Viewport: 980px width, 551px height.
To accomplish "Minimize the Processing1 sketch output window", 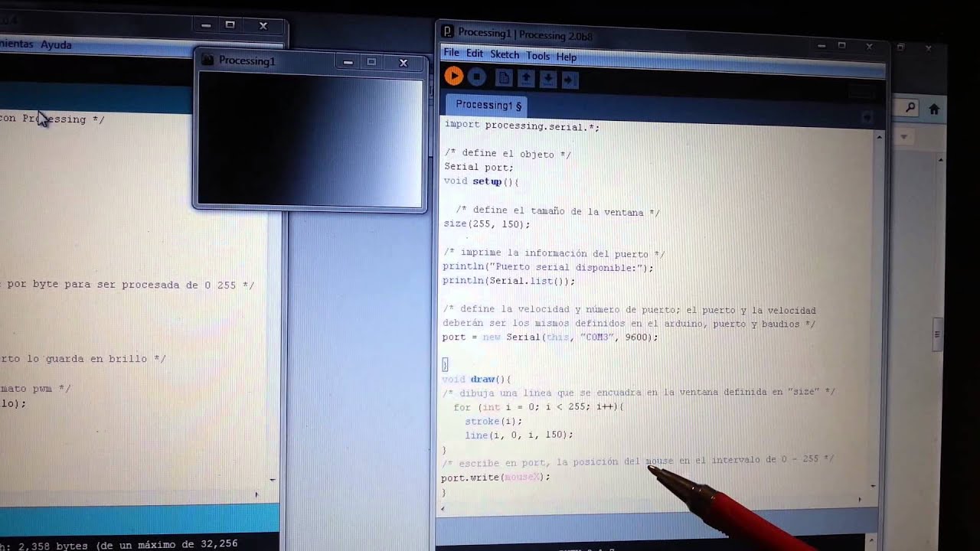I will 348,62.
